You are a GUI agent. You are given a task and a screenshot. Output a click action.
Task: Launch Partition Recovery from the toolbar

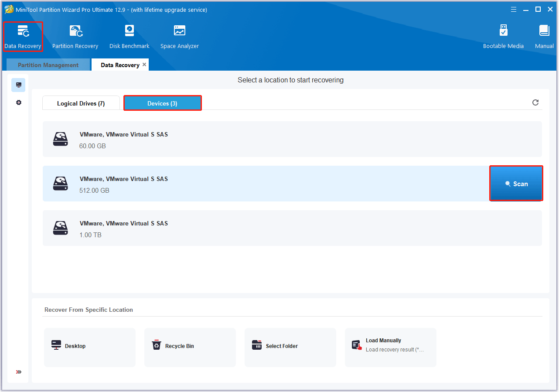[x=75, y=37]
